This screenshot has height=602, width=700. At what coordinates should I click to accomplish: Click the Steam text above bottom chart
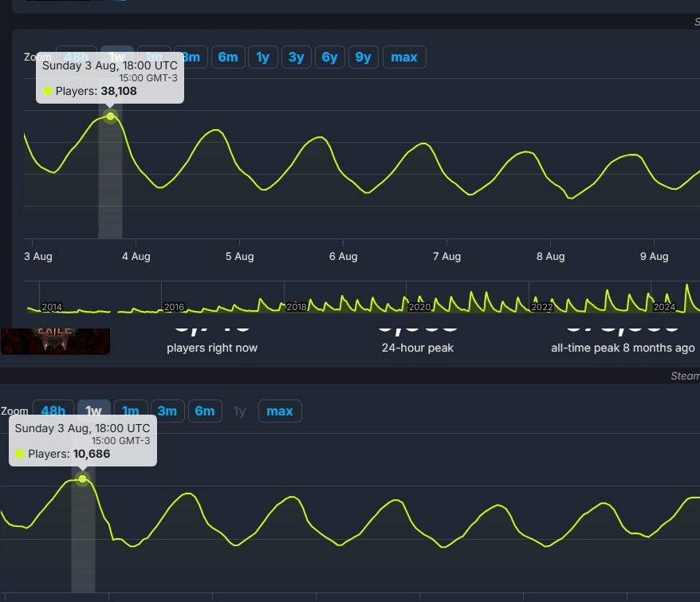[686, 376]
